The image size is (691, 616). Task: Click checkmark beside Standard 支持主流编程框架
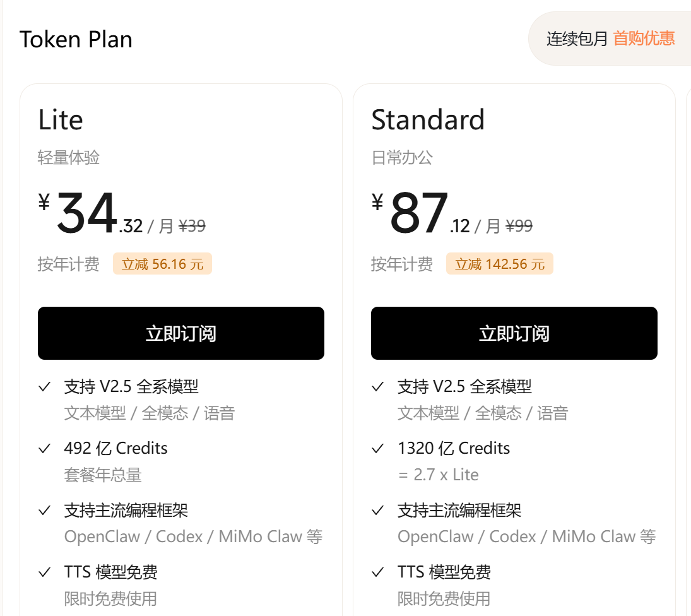coord(377,510)
